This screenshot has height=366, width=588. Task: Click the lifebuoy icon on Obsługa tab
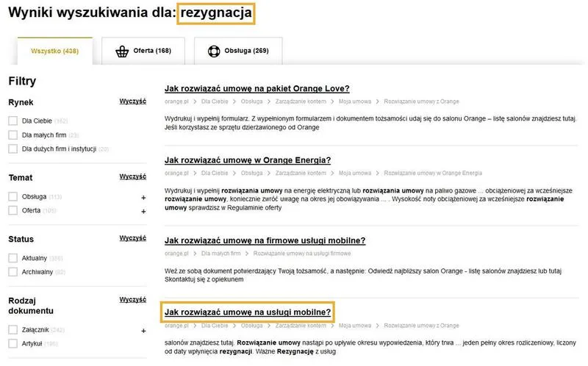pyautogui.click(x=214, y=51)
